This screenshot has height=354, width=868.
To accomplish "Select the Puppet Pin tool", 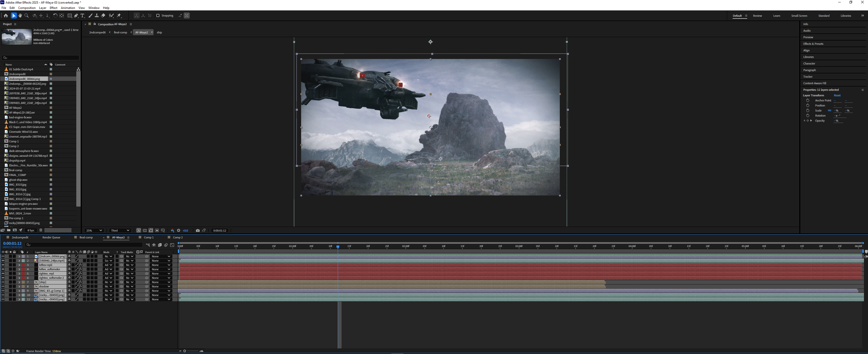I will click(x=119, y=16).
